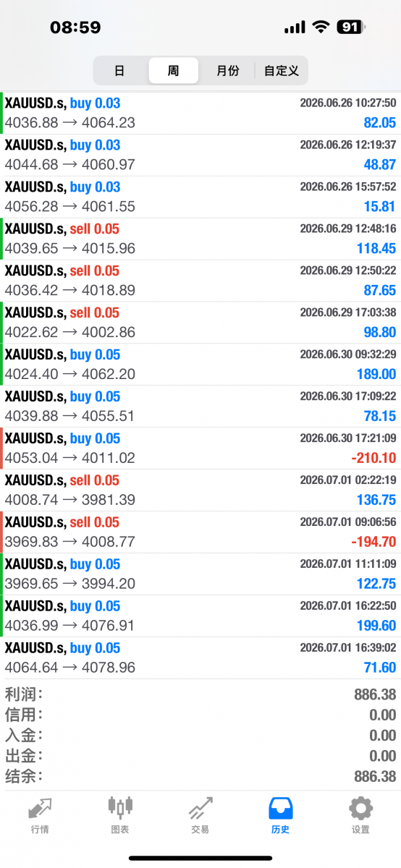Screen dimensions: 401x868
Task: Tap the 利润 total profit row
Action: pos(200,694)
